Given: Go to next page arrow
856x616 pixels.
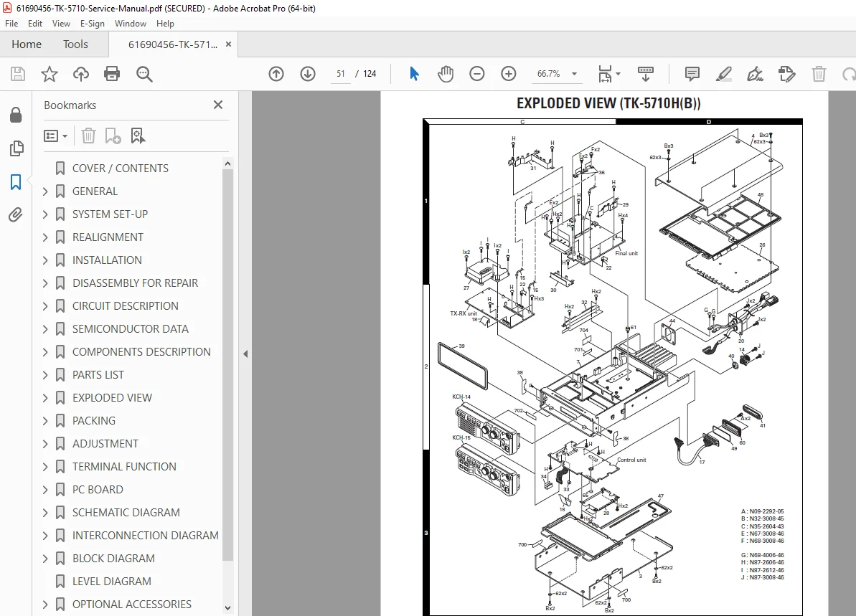Looking at the screenshot, I should click(308, 74).
